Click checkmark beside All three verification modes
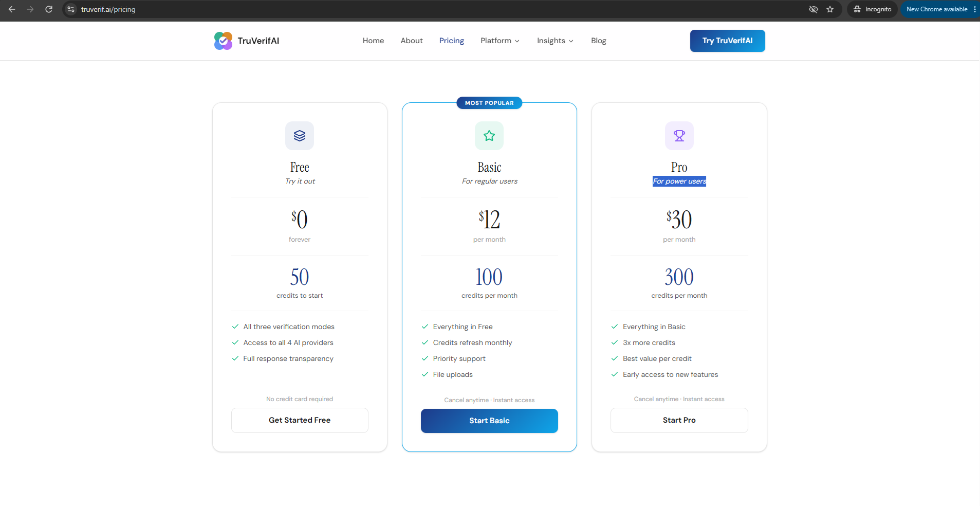The image size is (980, 506). point(235,327)
